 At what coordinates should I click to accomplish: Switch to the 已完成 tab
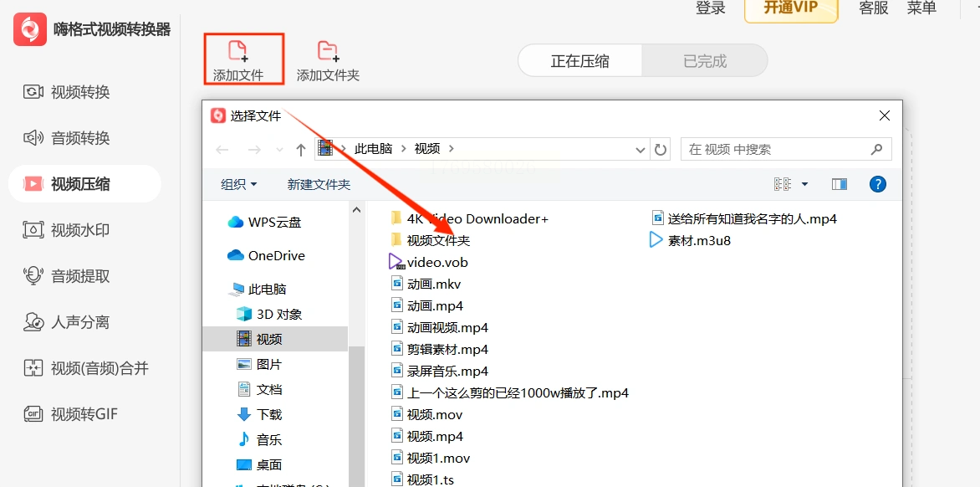(x=704, y=60)
